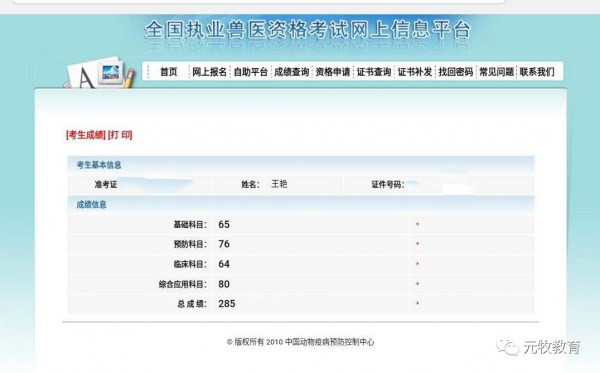Image resolution: width=600 pixels, height=373 pixels.
Task: Go to 网上报名 online registration
Action: [x=209, y=72]
